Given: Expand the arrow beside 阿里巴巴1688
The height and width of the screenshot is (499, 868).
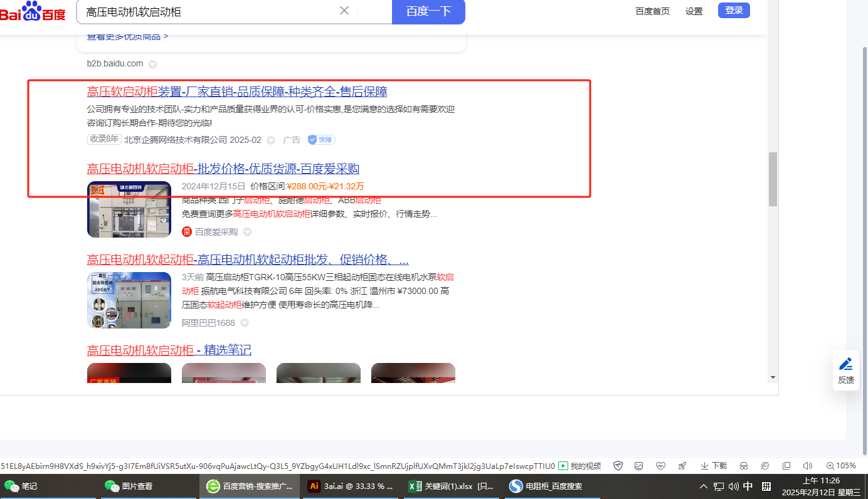Looking at the screenshot, I should tap(245, 323).
